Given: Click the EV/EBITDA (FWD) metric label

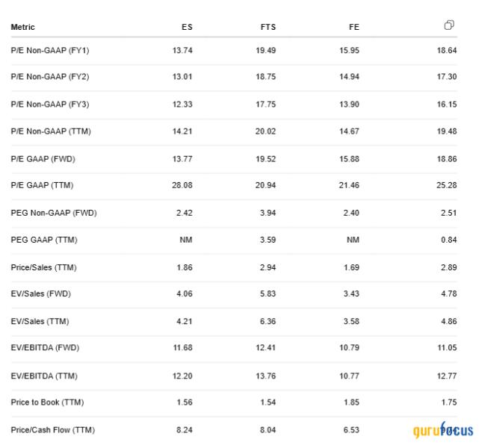Looking at the screenshot, I should click(x=45, y=348).
